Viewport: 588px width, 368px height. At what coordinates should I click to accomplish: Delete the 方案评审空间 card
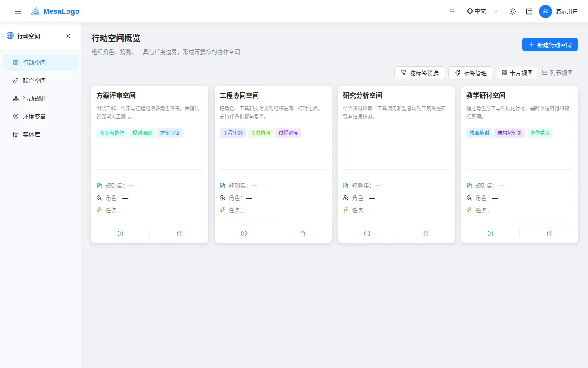[179, 233]
